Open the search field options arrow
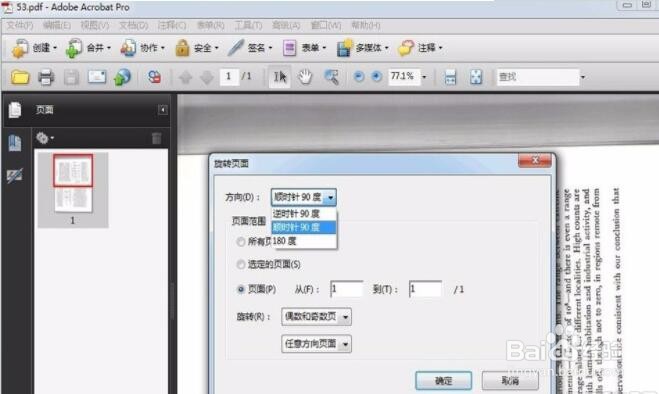The image size is (659, 394). tap(583, 77)
